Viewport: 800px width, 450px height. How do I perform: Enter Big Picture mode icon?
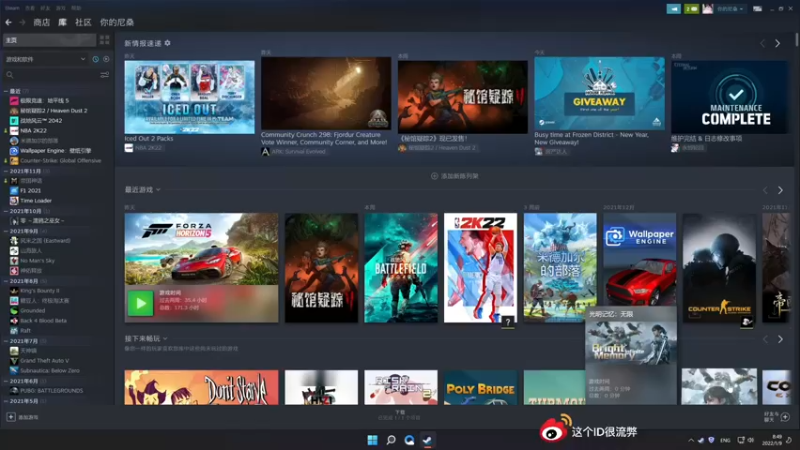coord(758,9)
